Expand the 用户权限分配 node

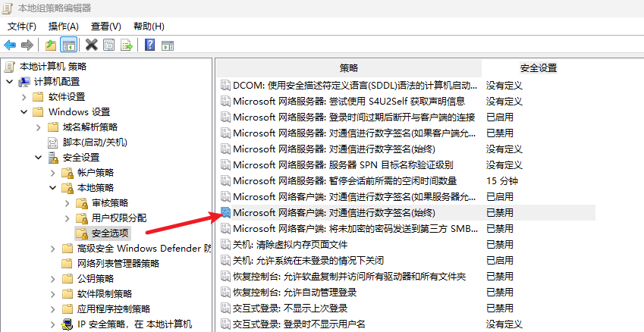68,218
